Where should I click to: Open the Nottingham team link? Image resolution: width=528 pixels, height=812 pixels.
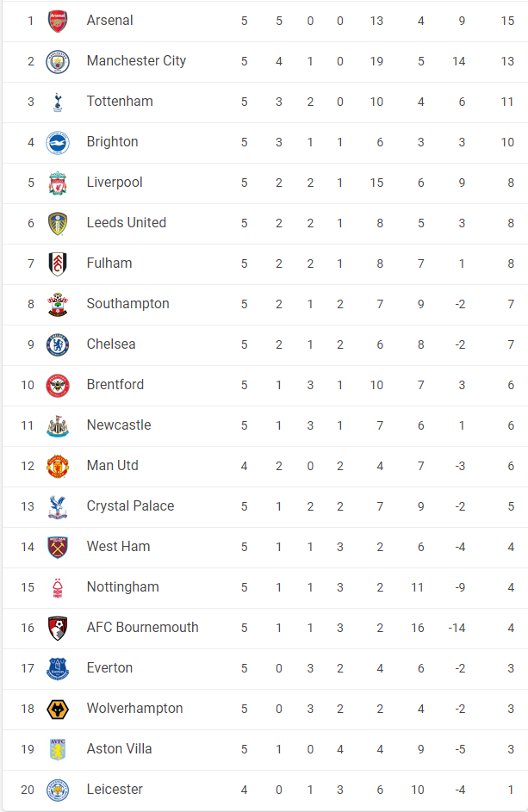pyautogui.click(x=122, y=587)
